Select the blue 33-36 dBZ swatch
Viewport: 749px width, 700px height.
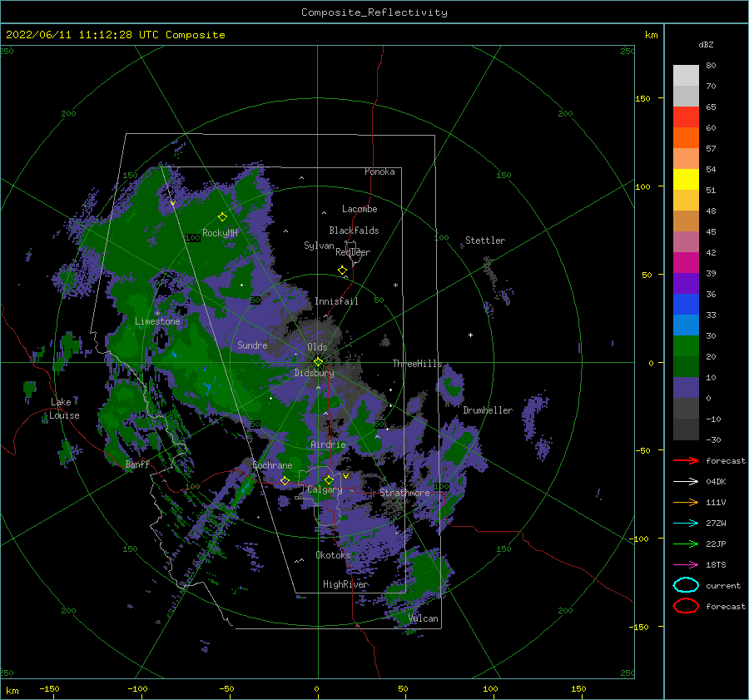(686, 304)
